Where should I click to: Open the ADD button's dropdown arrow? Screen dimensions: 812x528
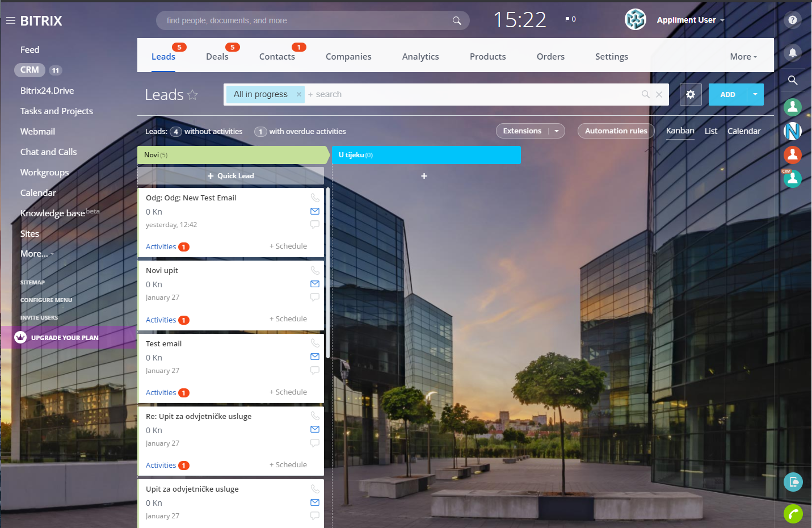click(x=755, y=94)
